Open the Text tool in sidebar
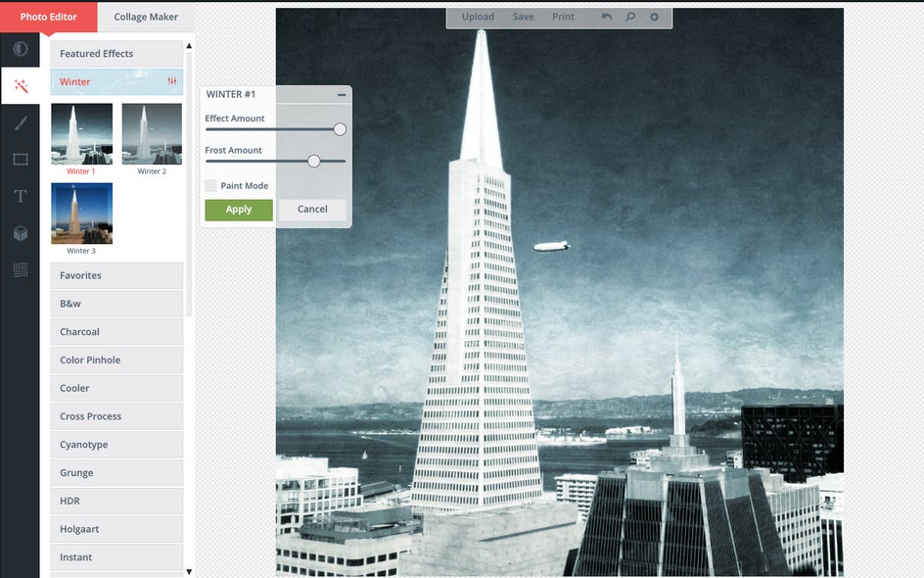Screen dimensions: 924x578 coord(21,196)
